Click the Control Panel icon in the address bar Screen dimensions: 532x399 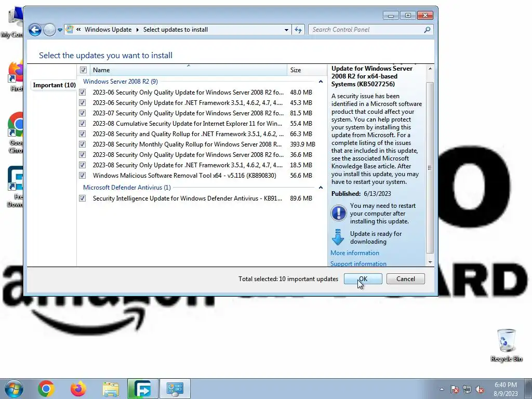[x=70, y=30]
